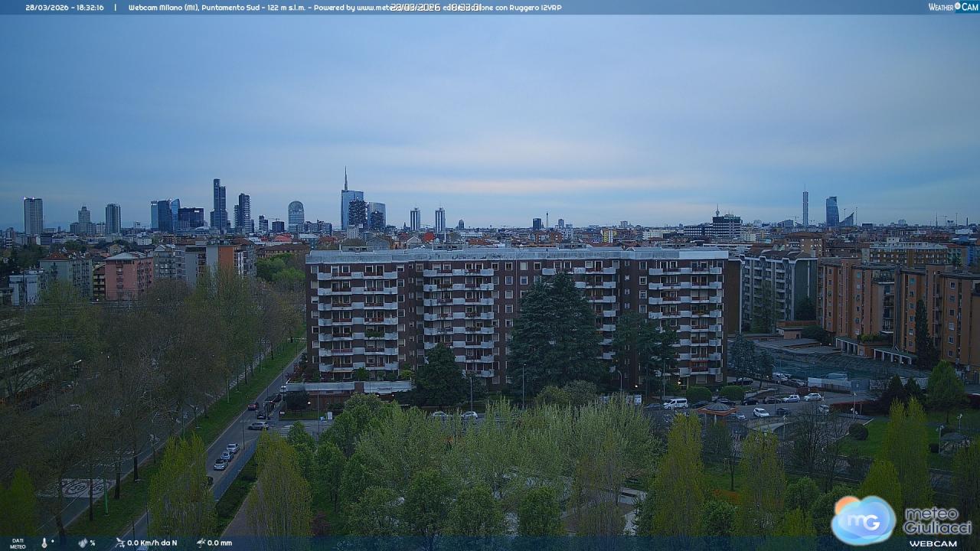Click the wind direction icon
This screenshot has width=980, height=551.
[x=119, y=543]
